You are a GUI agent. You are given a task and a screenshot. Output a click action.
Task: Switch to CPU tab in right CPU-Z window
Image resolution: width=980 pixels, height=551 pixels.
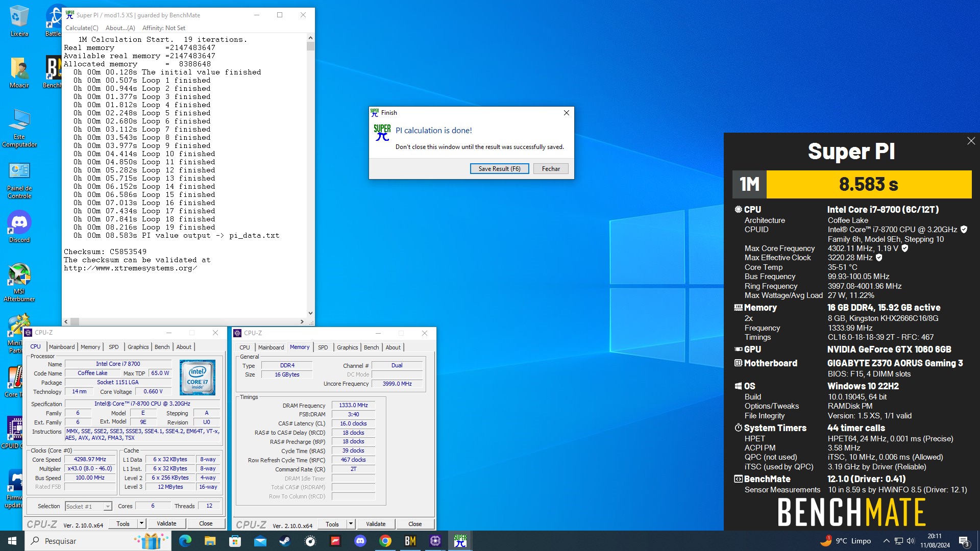245,347
